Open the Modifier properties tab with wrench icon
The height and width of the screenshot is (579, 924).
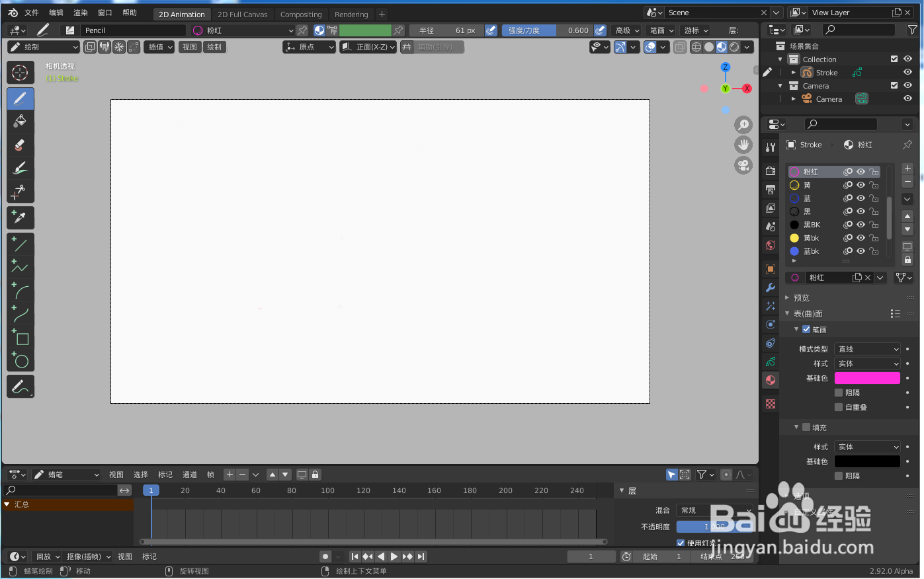(770, 288)
